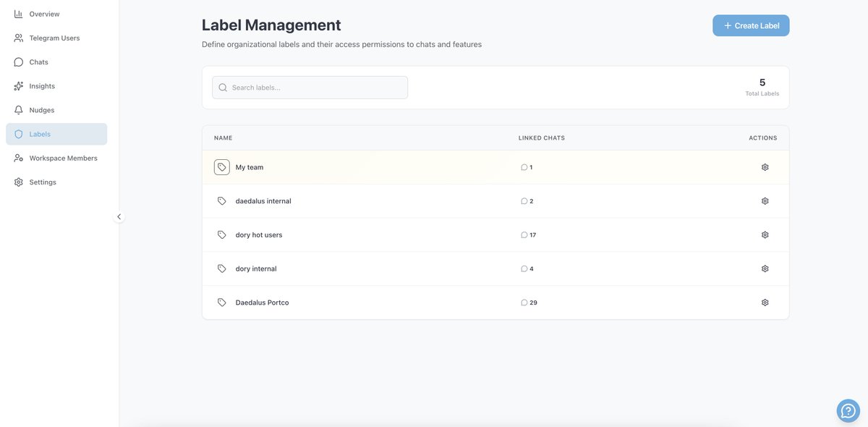Open the Workspace Members sidebar item
Image resolution: width=868 pixels, height=427 pixels.
tap(56, 158)
